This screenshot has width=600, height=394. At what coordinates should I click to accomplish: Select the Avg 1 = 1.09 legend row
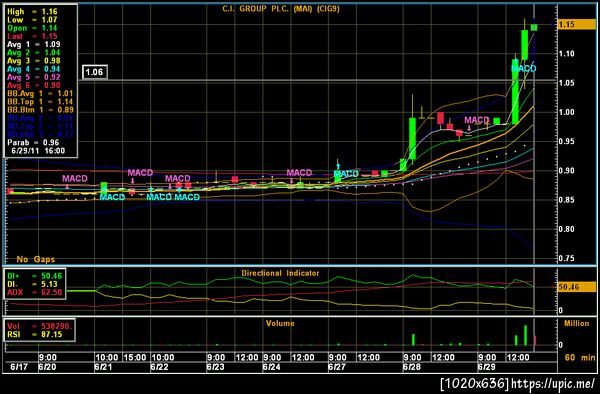pos(34,44)
